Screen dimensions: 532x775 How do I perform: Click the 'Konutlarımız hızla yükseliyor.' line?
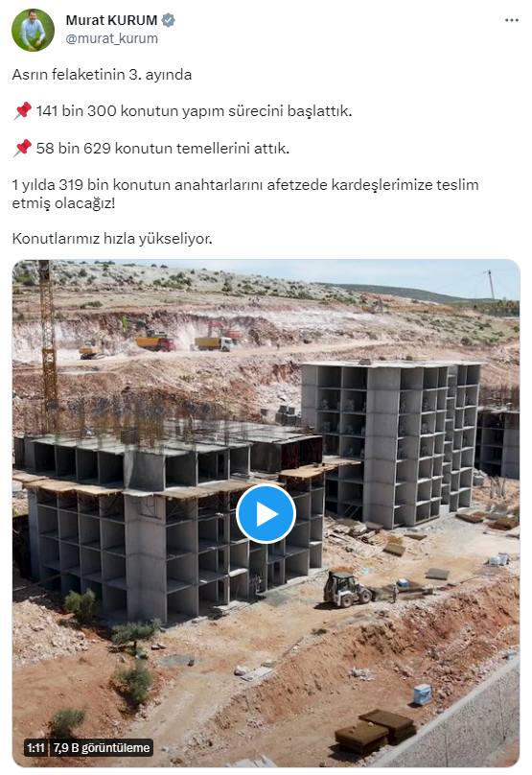click(x=112, y=239)
